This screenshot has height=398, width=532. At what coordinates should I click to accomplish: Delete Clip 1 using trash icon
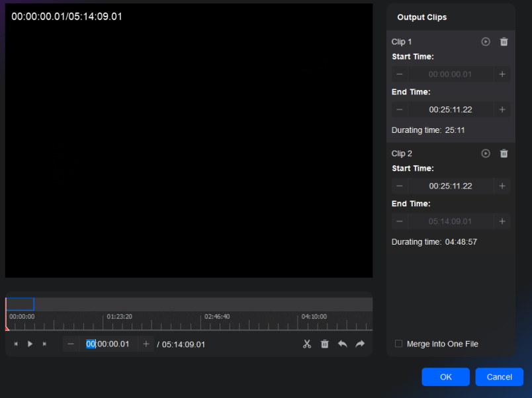pos(504,42)
